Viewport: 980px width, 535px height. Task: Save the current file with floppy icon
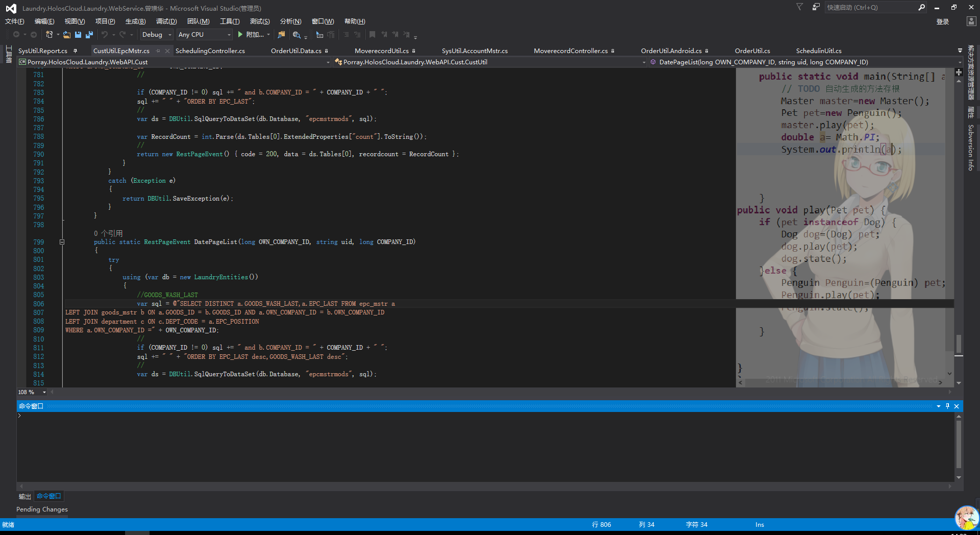(x=78, y=35)
